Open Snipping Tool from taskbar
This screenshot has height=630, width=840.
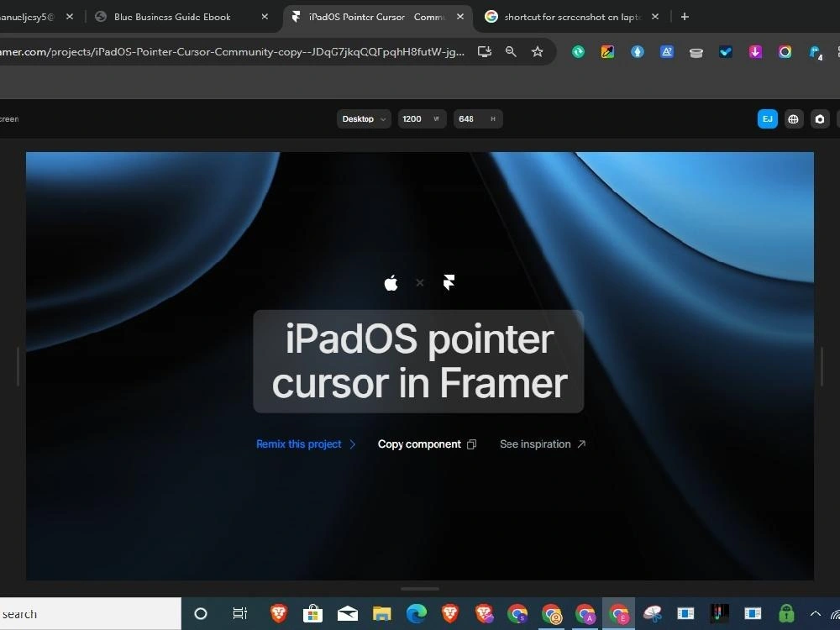point(653,613)
